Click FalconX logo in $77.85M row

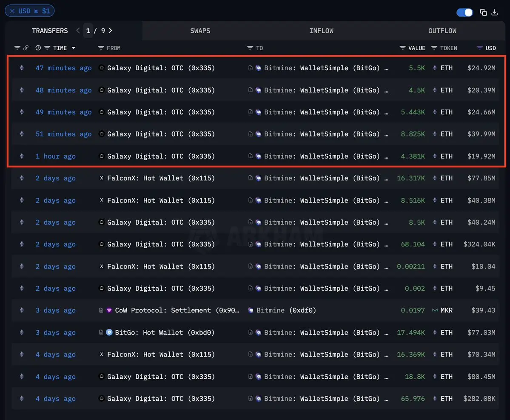(102, 178)
